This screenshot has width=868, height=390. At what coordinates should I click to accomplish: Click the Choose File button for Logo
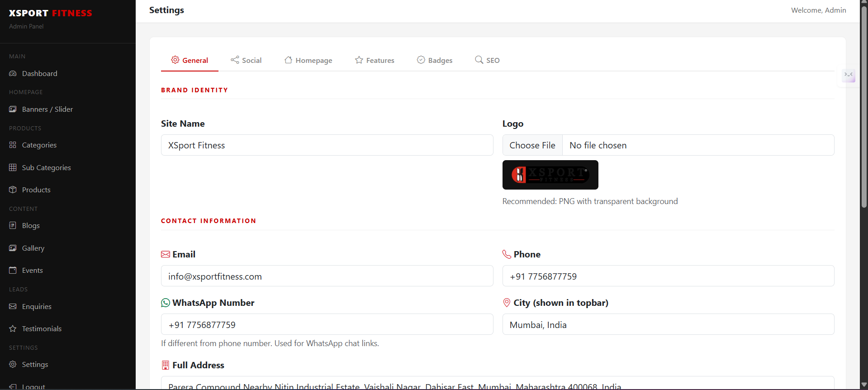pos(532,145)
